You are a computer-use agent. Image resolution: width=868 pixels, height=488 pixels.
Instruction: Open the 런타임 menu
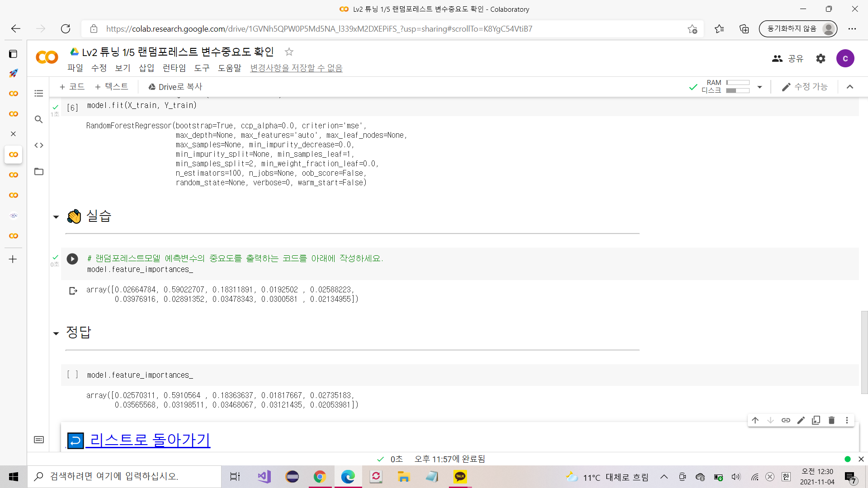click(174, 68)
